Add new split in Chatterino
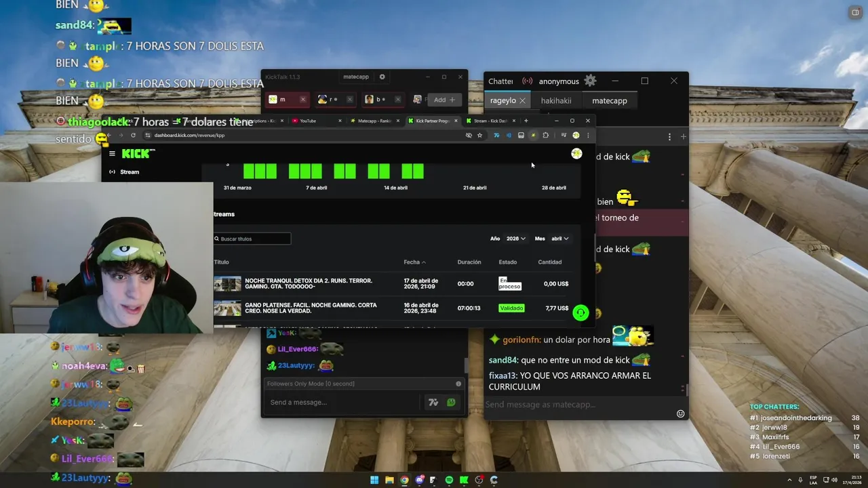 (683, 137)
